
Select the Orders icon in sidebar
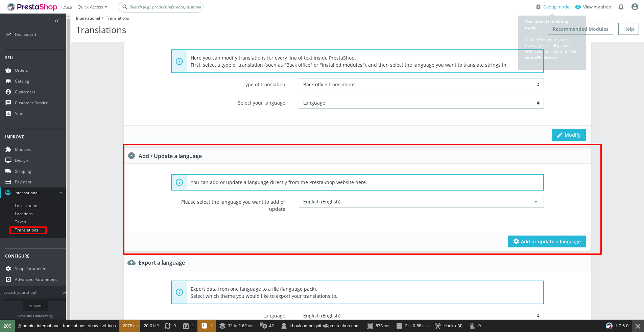pyautogui.click(x=8, y=70)
